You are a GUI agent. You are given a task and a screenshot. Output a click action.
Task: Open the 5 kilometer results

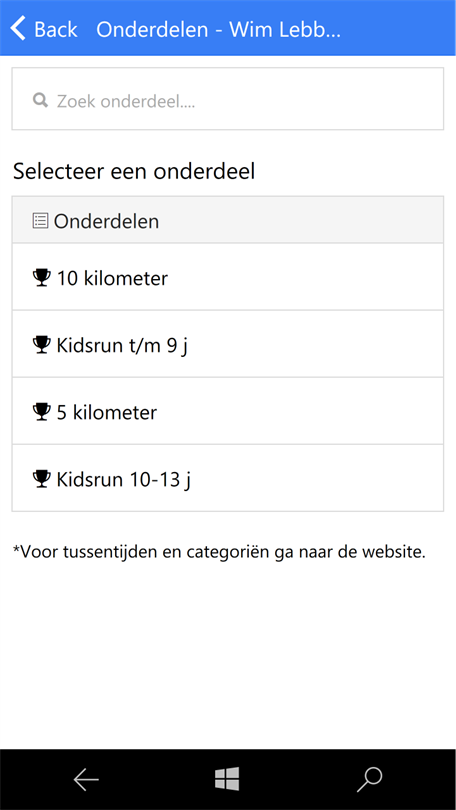pyautogui.click(x=228, y=411)
